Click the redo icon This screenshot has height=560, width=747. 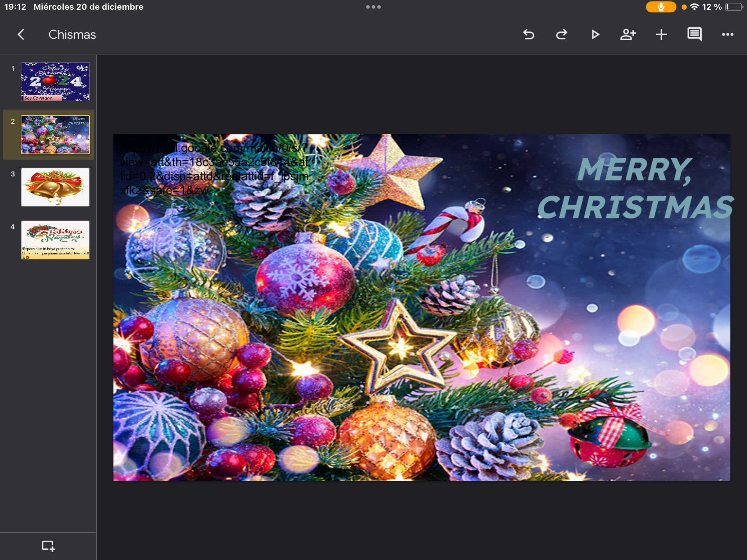click(562, 35)
